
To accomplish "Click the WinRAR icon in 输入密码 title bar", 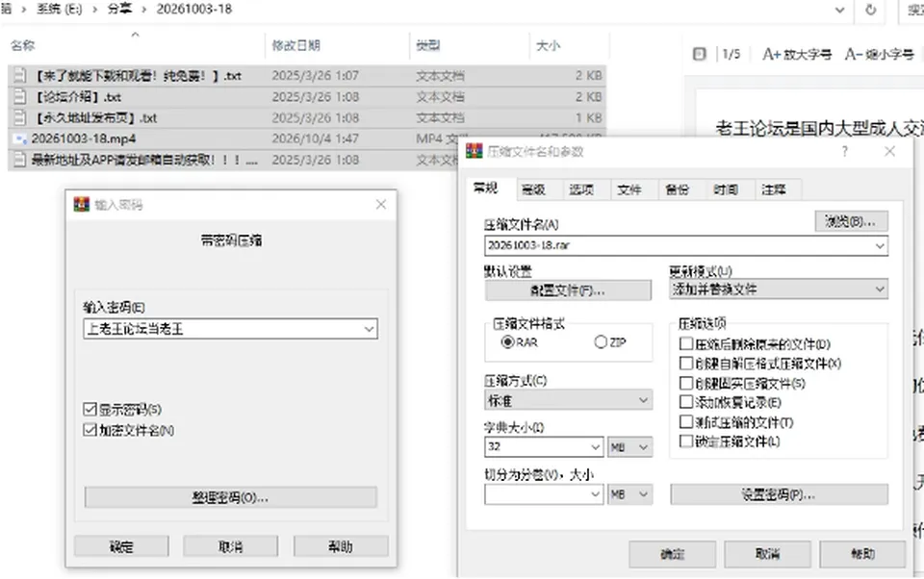I will 81,205.
